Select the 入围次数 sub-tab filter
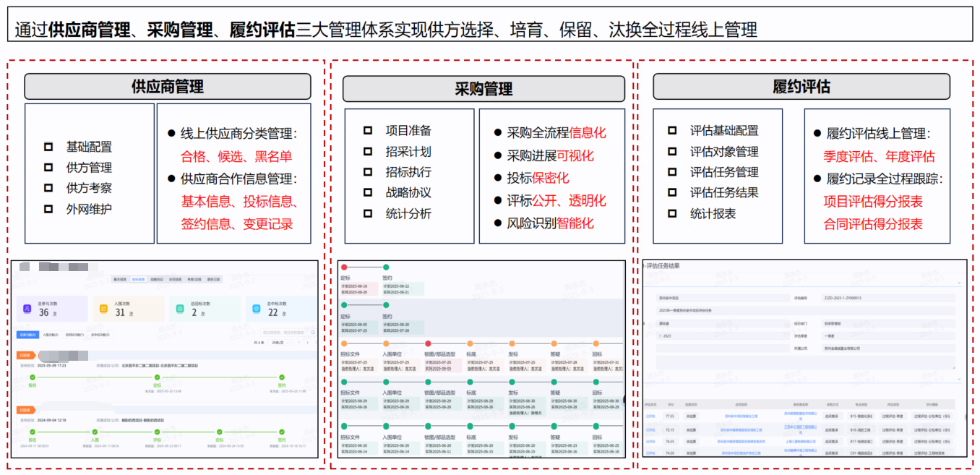Screen dimensions: 980x475 coord(51,335)
